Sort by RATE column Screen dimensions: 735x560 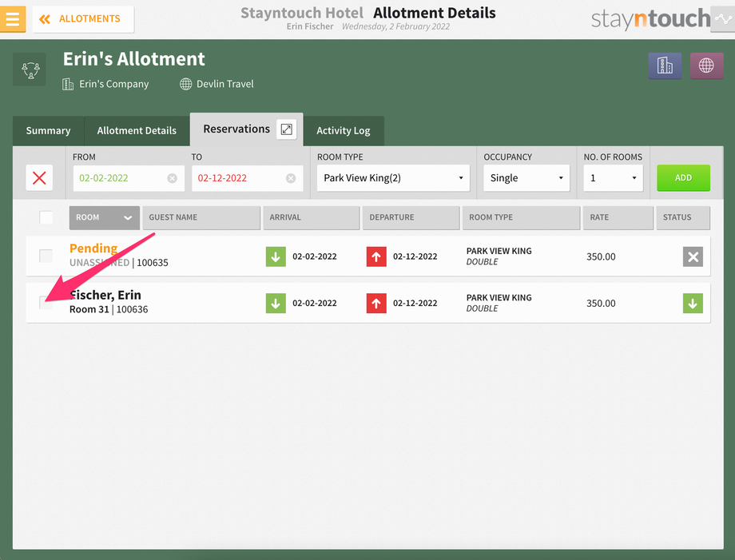[x=618, y=218]
